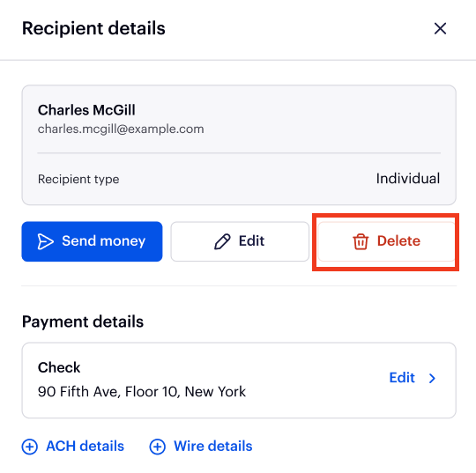
Task: Select the Check payment method title
Action: pyautogui.click(x=59, y=367)
